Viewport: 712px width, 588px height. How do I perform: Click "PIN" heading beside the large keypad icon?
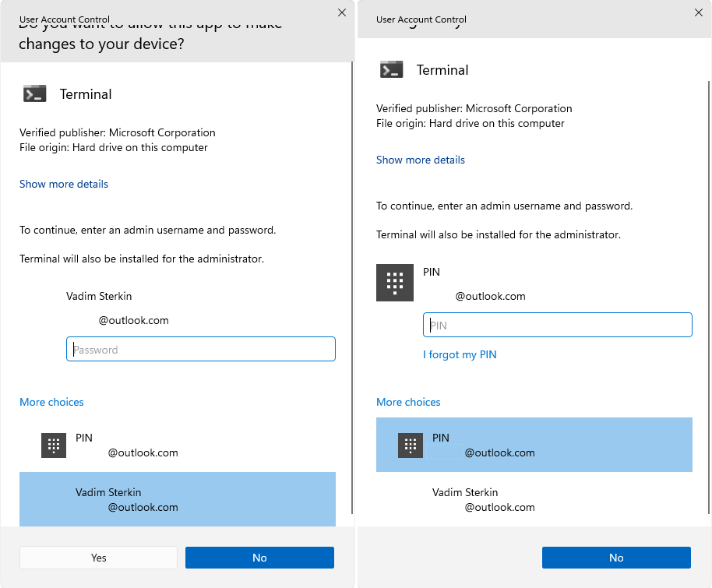[x=432, y=272]
